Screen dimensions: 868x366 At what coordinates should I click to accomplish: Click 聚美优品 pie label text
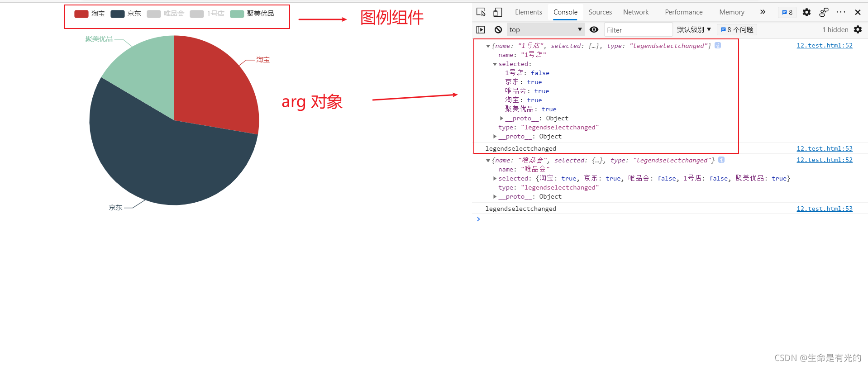pyautogui.click(x=99, y=39)
